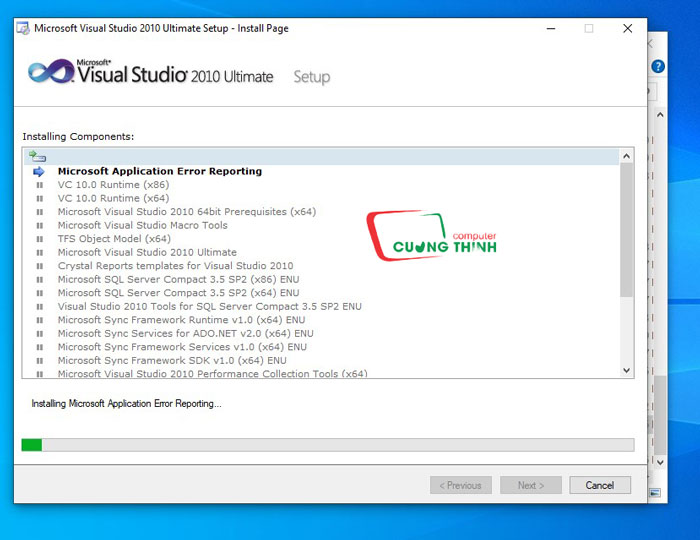Select 'Microsoft SQL Server Compact 3.5 SP2 (x64) ENU'
This screenshot has height=540, width=700.
pos(179,293)
